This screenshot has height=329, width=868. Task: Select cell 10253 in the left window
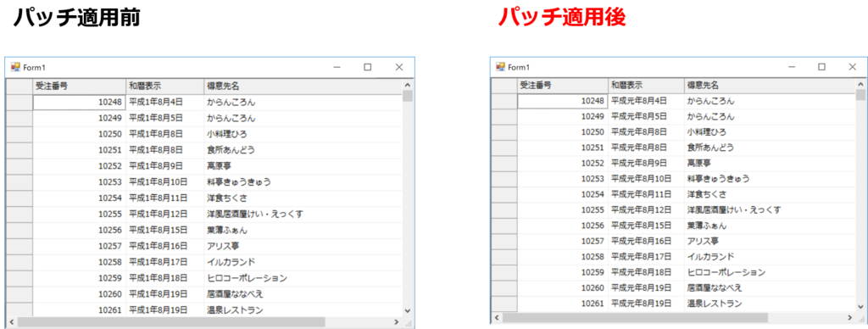pyautogui.click(x=79, y=182)
